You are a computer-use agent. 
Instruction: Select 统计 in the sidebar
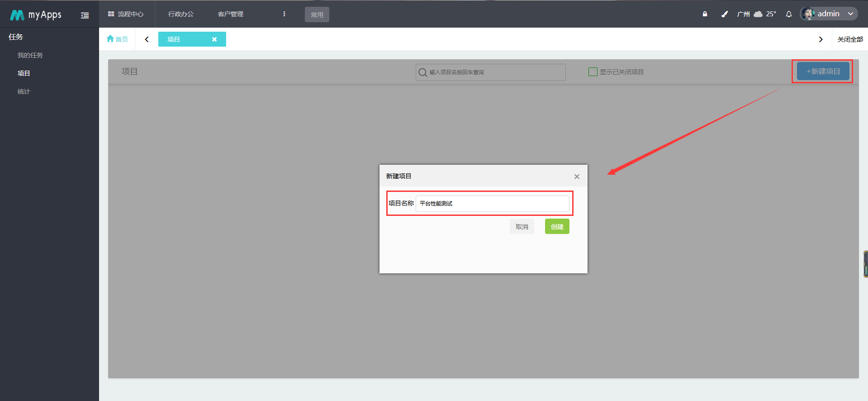pos(24,91)
